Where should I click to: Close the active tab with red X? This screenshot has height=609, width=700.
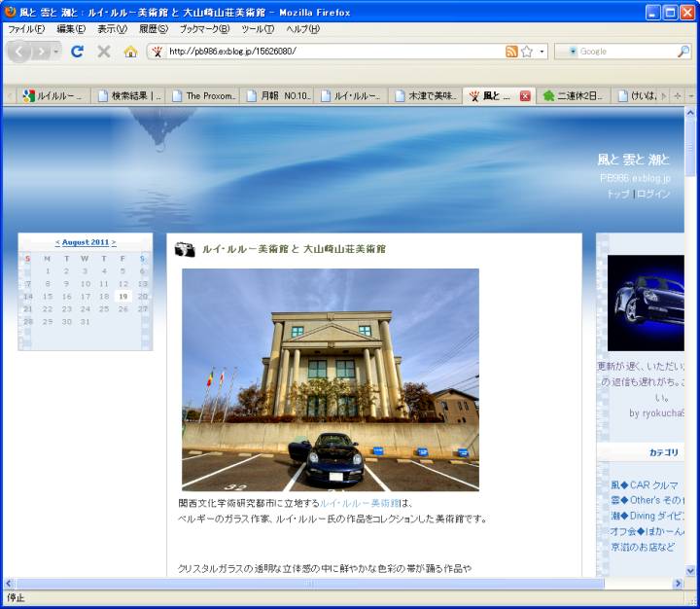tap(525, 96)
